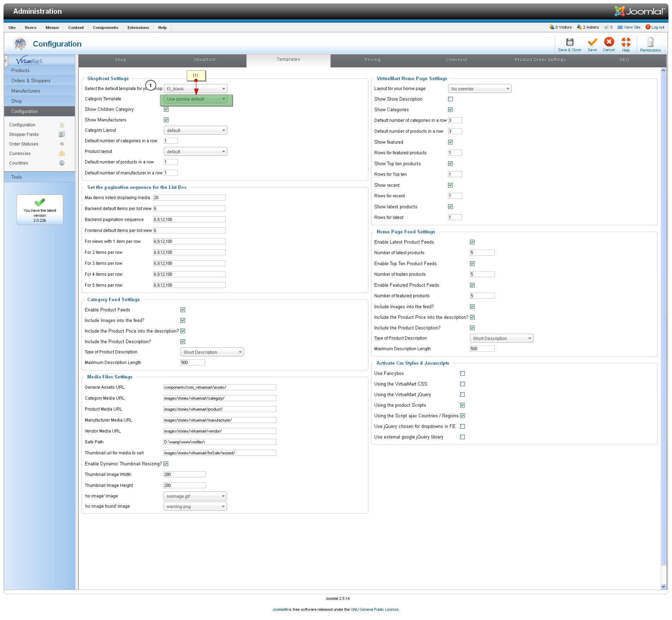Open Category Template dropdown
This screenshot has width=672, height=620.
tap(196, 99)
